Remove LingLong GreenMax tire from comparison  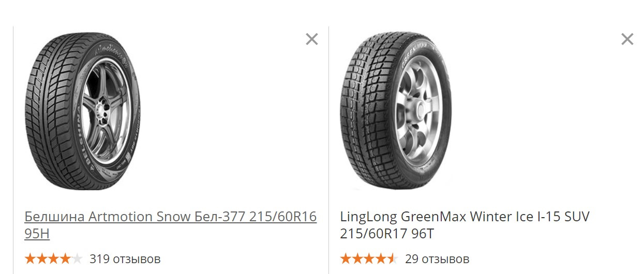[627, 39]
